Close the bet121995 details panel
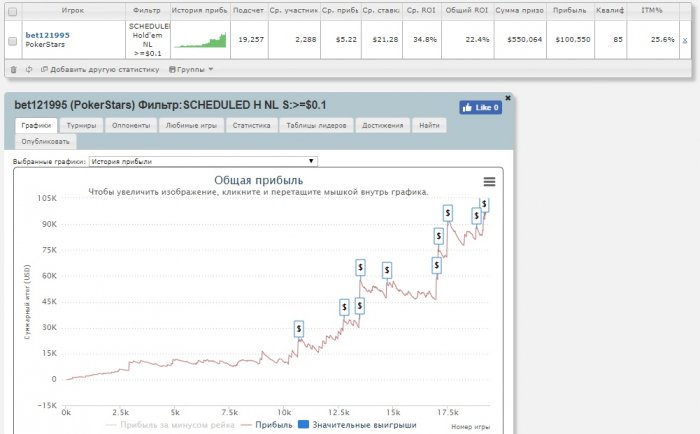The height and width of the screenshot is (434, 700). [508, 98]
